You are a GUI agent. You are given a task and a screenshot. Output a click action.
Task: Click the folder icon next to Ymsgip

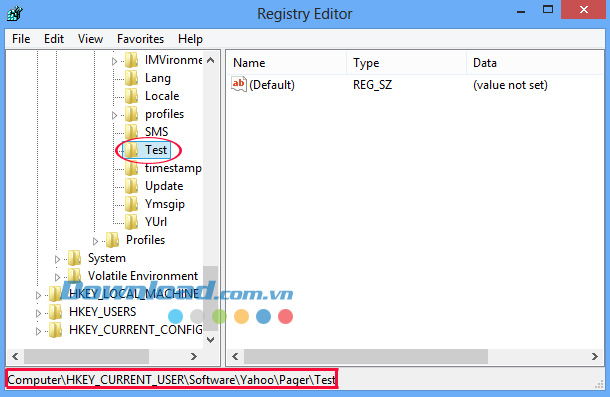pyautogui.click(x=131, y=204)
